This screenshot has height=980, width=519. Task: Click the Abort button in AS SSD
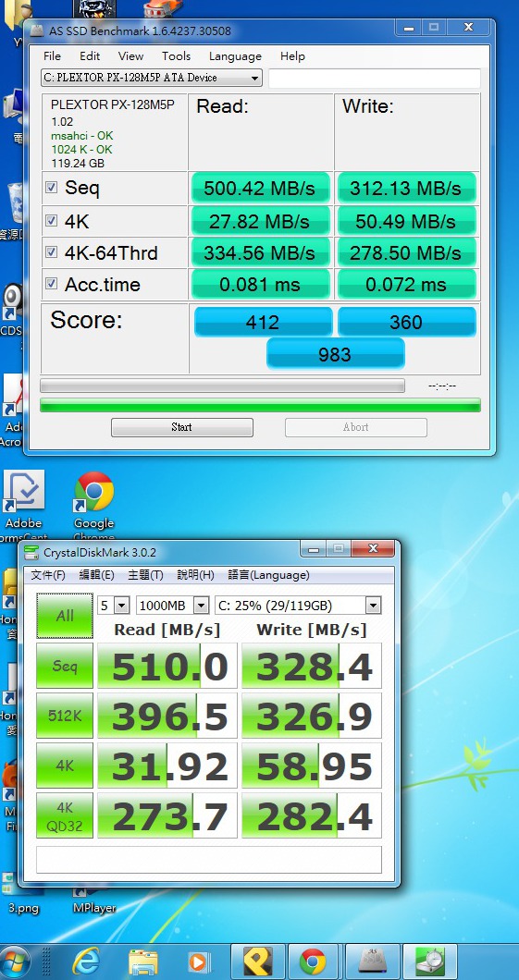(356, 427)
